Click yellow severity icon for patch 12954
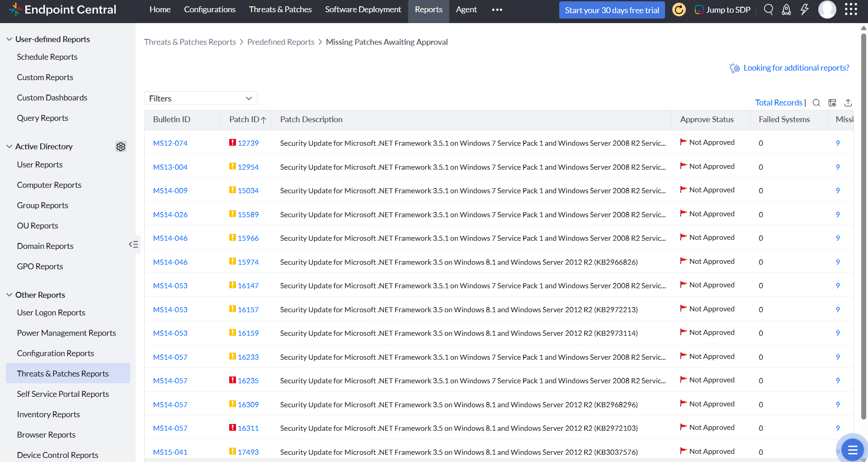 click(232, 166)
